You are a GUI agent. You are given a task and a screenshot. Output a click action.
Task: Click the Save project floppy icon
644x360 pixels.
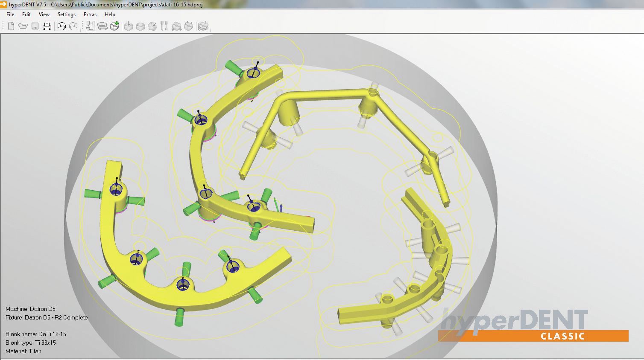tap(35, 26)
